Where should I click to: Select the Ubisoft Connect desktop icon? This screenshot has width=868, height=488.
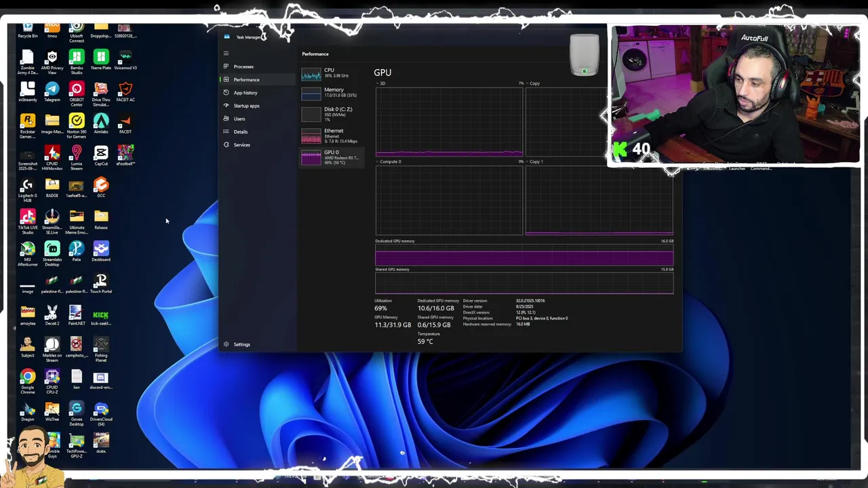[x=77, y=33]
